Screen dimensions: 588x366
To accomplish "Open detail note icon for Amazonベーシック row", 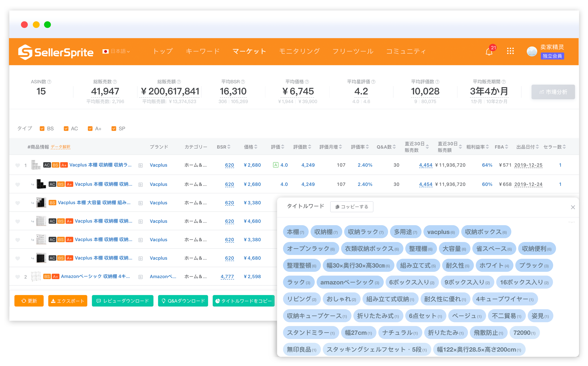I will pyautogui.click(x=140, y=277).
